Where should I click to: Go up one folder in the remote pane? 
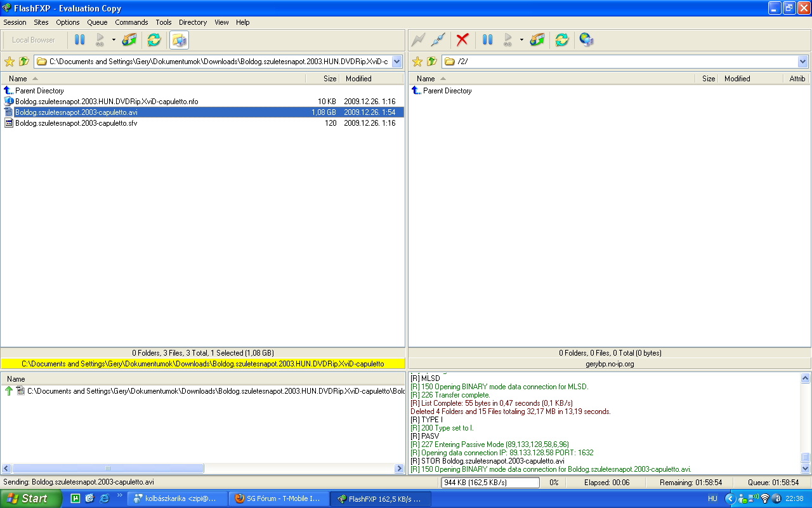pos(432,62)
